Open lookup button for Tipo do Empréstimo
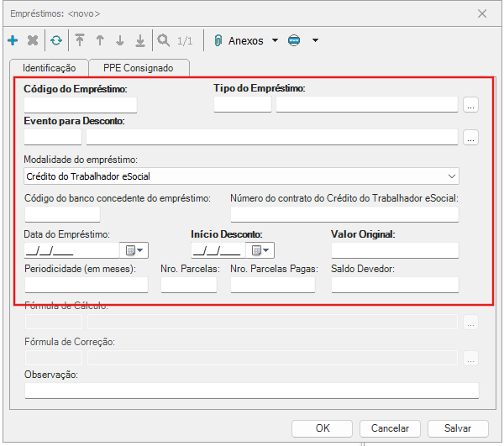This screenshot has width=504, height=446. 470,105
